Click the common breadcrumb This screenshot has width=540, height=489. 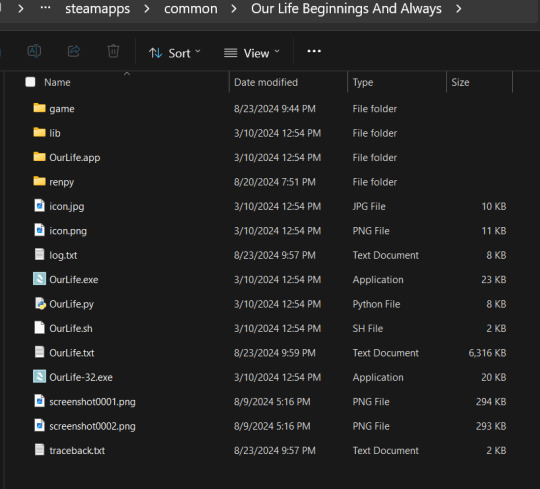pyautogui.click(x=191, y=9)
